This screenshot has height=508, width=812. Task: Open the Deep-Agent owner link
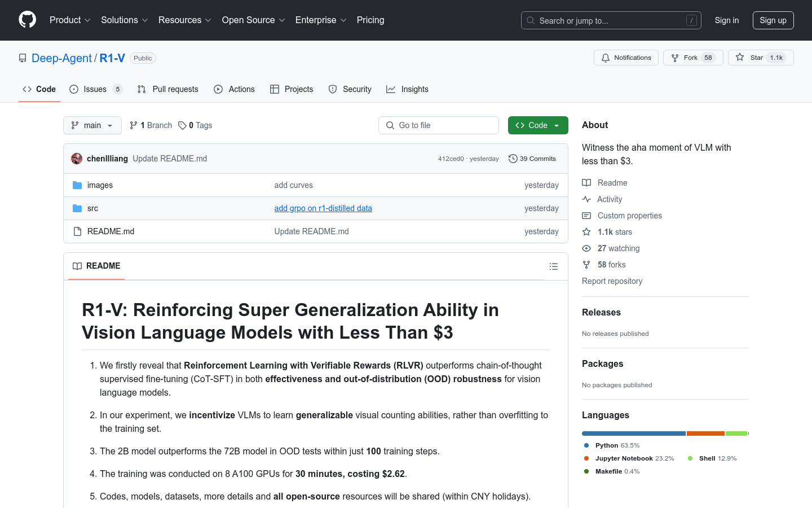click(x=61, y=58)
